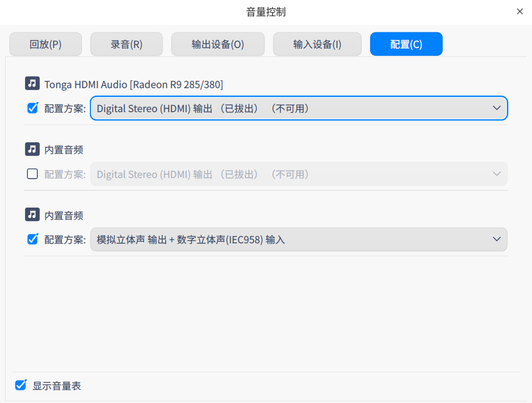Disable the Tonga HDMI Audio profile checkbox
Image resolution: width=532 pixels, height=403 pixels.
[32, 108]
